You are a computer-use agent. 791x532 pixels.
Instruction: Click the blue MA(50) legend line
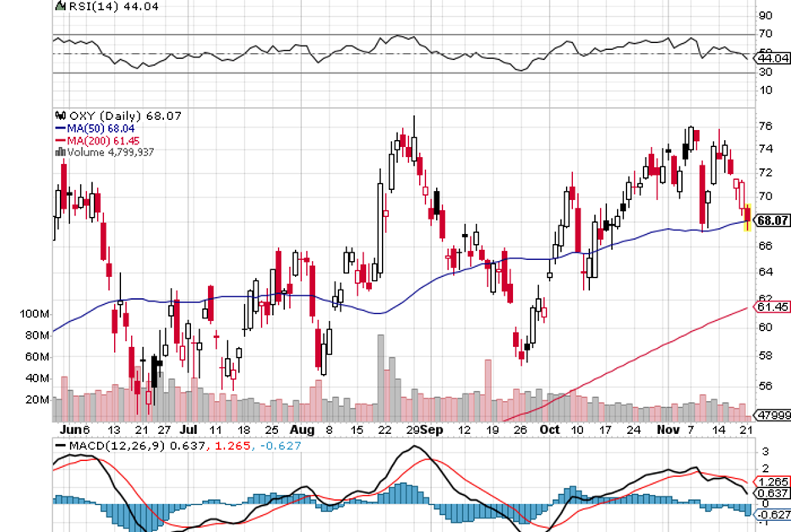[x=59, y=128]
